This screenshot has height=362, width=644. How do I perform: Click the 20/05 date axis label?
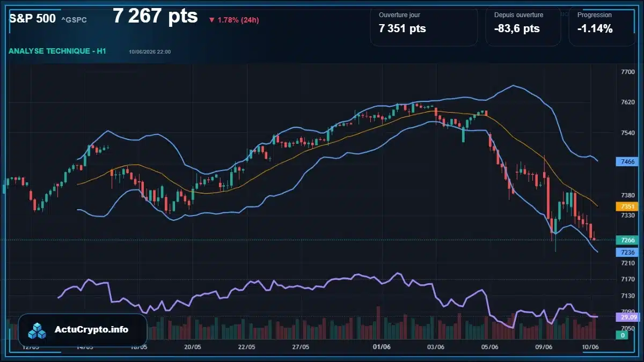tap(193, 347)
